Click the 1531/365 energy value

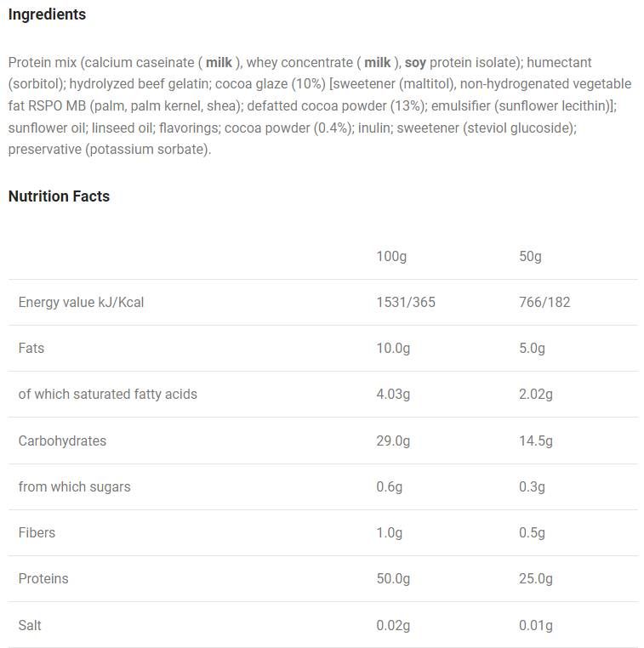[405, 302]
